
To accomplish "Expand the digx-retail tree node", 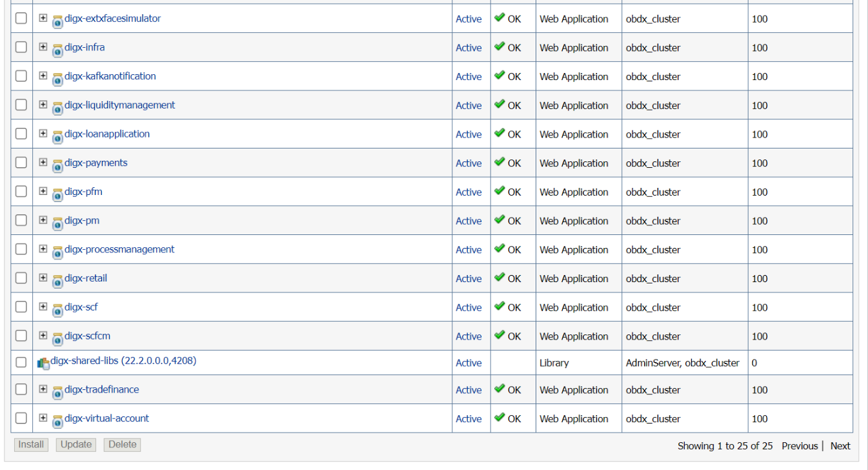I will 43,278.
